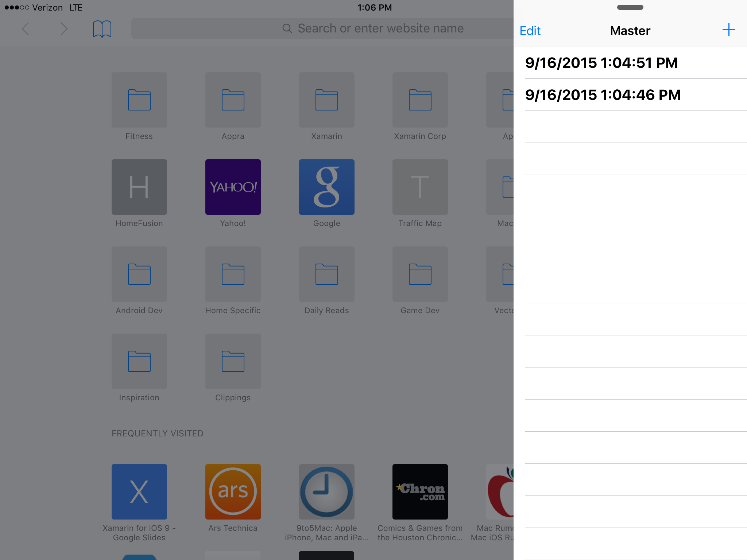Open the HomeFusion favorite icon
747x560 pixels.
click(x=139, y=187)
